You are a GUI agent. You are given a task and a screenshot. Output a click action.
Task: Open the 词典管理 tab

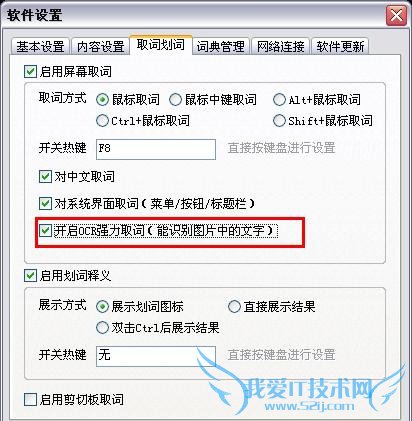click(x=220, y=46)
